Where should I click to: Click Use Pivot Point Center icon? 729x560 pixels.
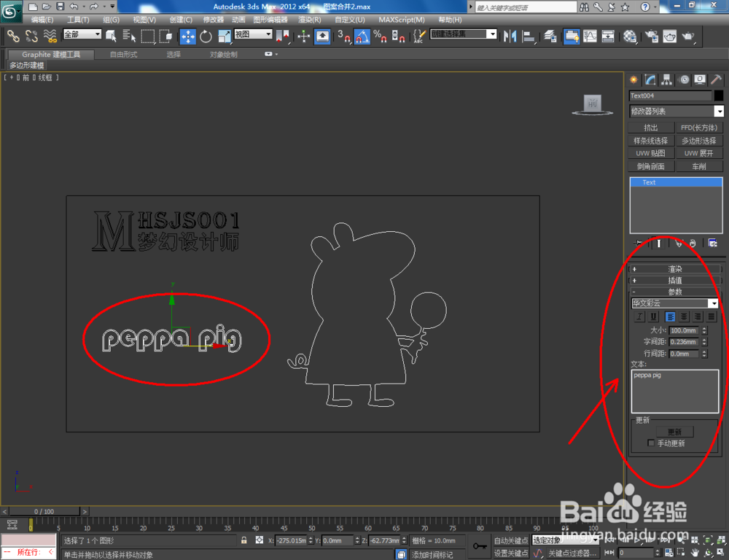tap(282, 36)
